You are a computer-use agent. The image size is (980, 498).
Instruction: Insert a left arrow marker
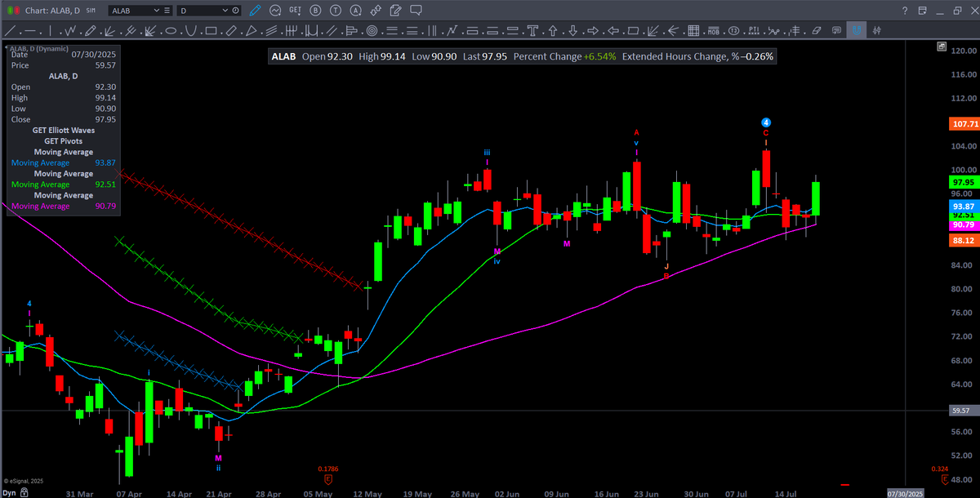coord(613,30)
